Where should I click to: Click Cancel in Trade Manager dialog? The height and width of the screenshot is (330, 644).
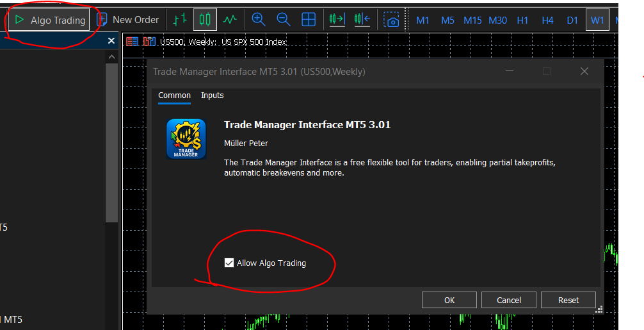click(509, 300)
